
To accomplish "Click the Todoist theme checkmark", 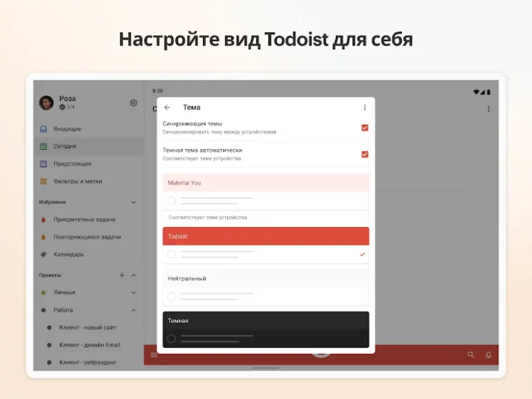I will pyautogui.click(x=362, y=254).
